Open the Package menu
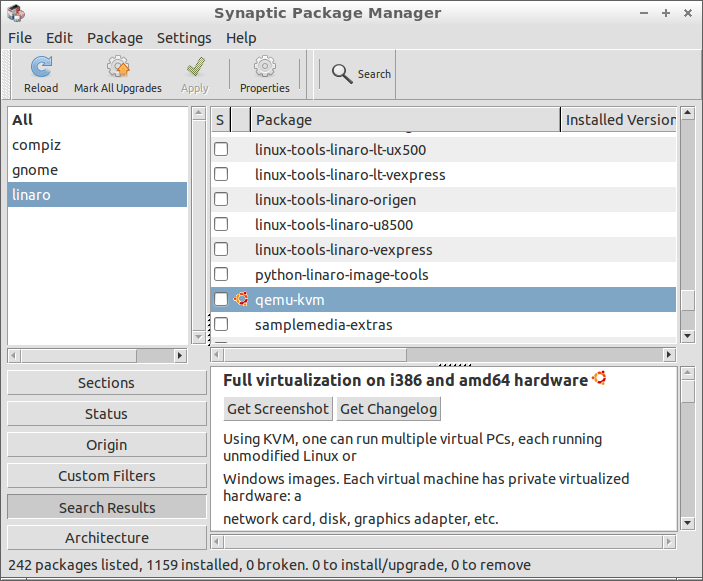Screen dimensions: 703x581 pyautogui.click(x=115, y=38)
